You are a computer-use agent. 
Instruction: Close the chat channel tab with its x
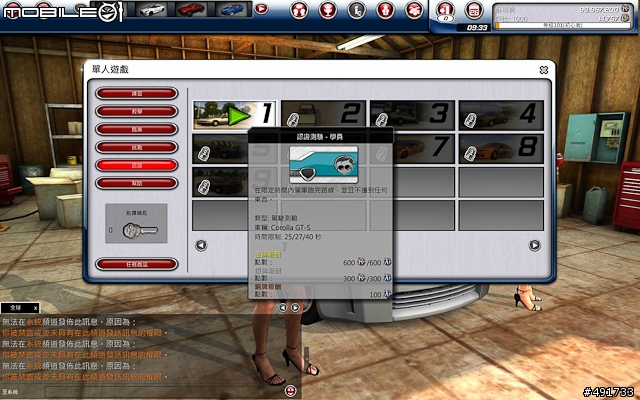click(x=36, y=308)
